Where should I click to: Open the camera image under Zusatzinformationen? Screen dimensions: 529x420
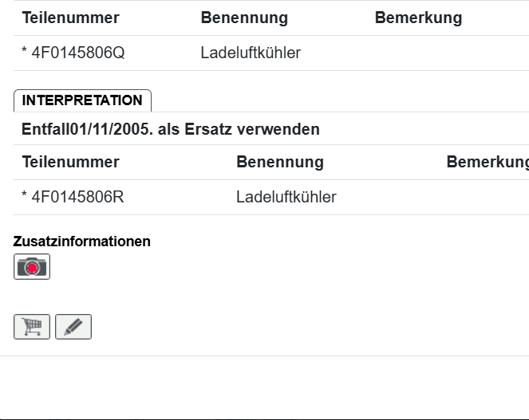coord(32,267)
